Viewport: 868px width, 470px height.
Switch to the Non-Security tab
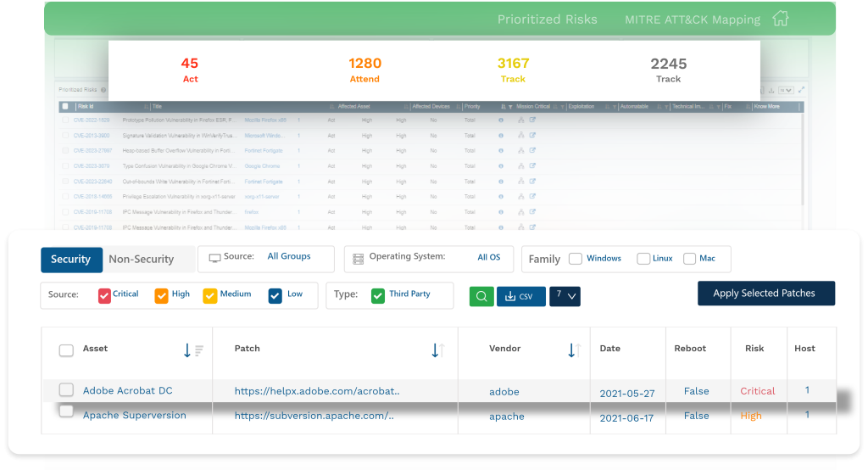pos(141,260)
